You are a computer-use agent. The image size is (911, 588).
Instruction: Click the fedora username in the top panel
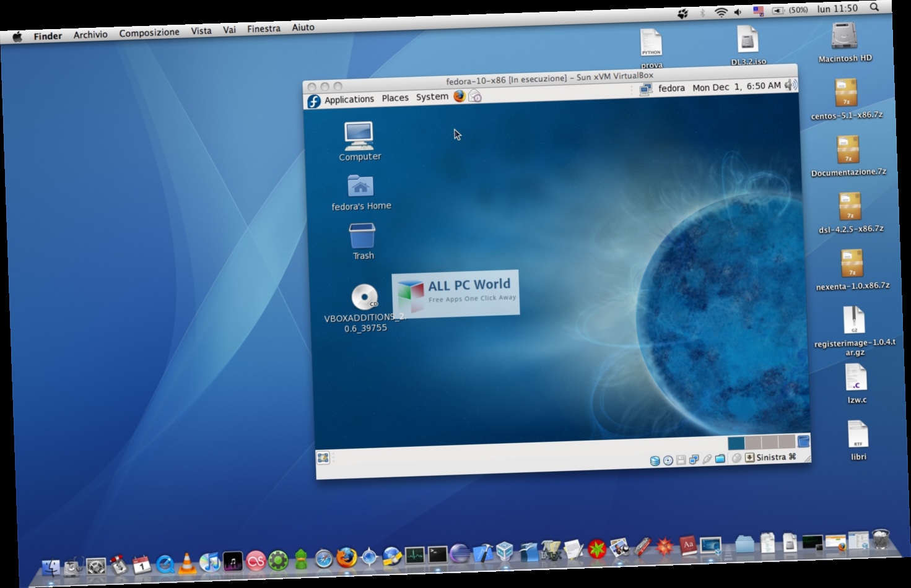coord(671,88)
